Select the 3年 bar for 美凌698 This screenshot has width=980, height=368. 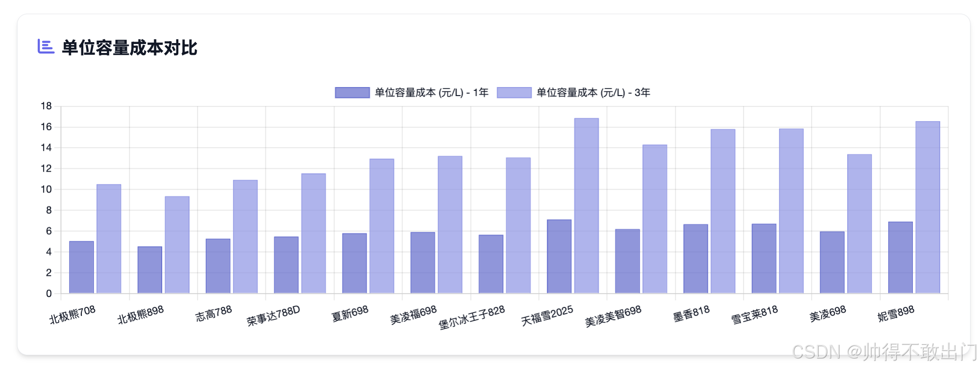coord(859,224)
